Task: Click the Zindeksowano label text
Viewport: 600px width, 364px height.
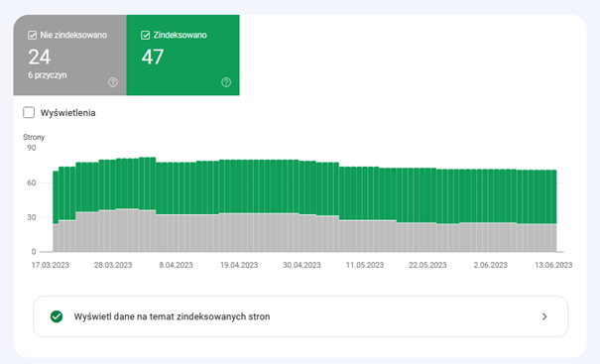Action: 180,36
